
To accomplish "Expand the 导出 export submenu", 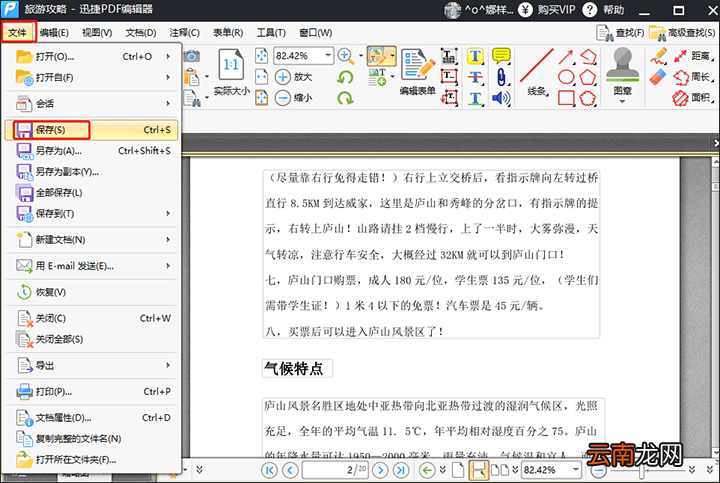I will (92, 365).
